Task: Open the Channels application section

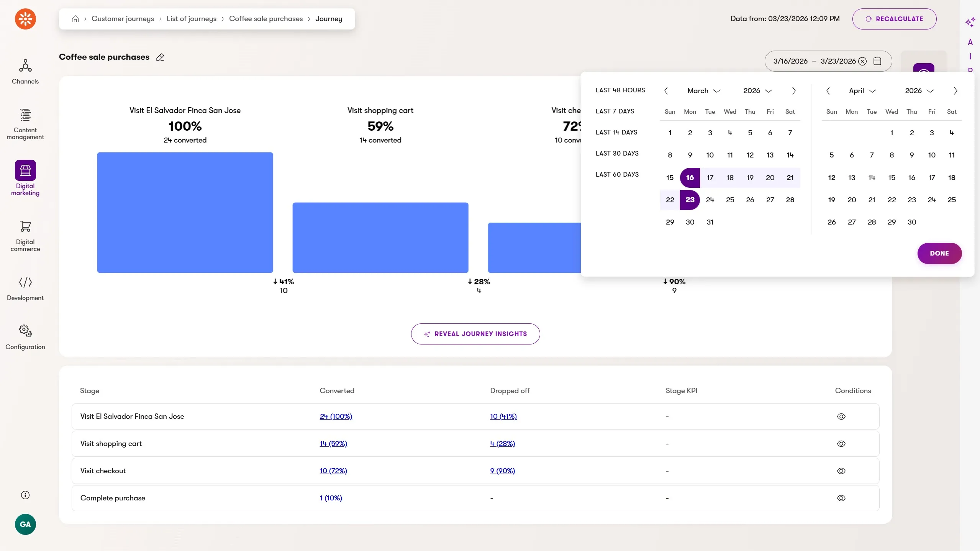Action: pos(25,72)
